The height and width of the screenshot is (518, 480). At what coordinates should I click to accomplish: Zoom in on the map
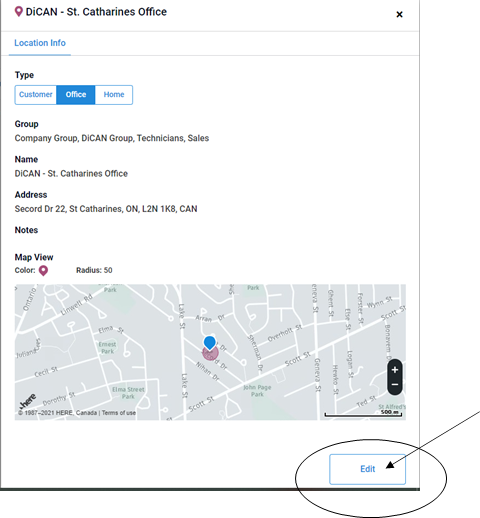tap(395, 370)
